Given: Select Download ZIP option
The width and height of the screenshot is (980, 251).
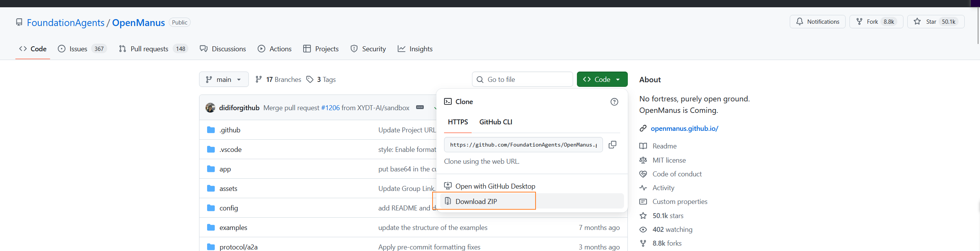Looking at the screenshot, I should click(x=532, y=201).
